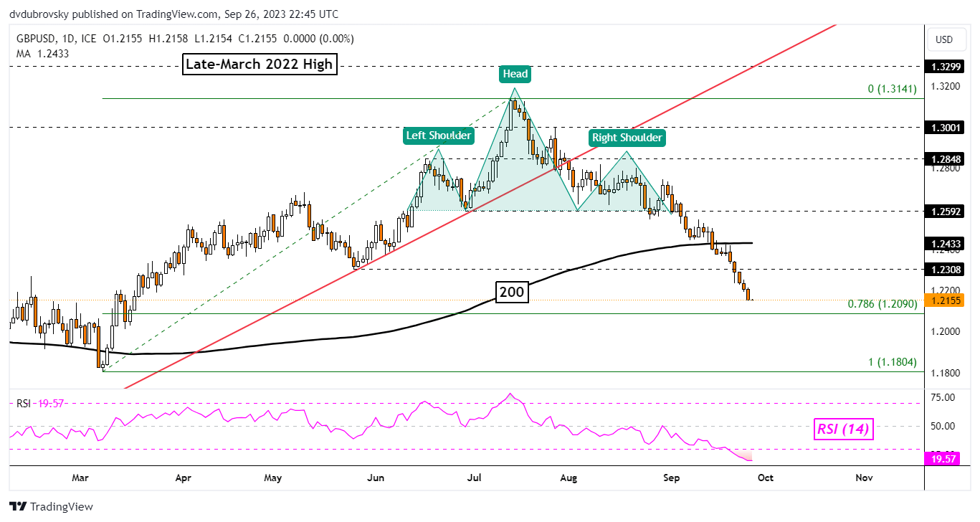Image resolution: width=980 pixels, height=522 pixels.
Task: Click the Jul date axis label
Action: click(x=474, y=477)
